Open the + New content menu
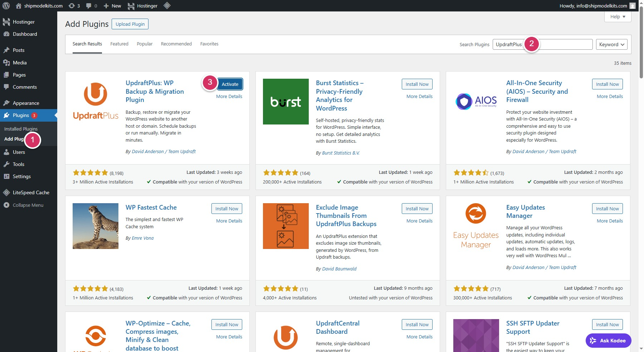Image resolution: width=644 pixels, height=352 pixels. click(112, 6)
